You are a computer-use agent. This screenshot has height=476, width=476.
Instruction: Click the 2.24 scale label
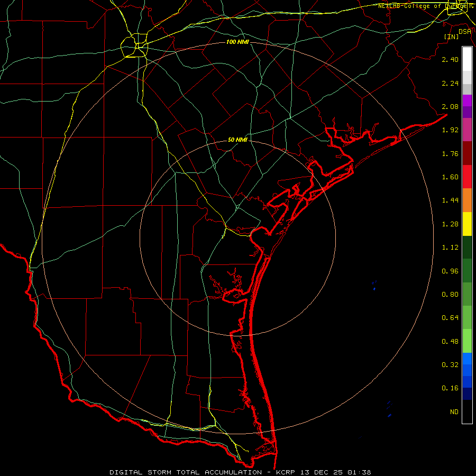pyautogui.click(x=450, y=83)
